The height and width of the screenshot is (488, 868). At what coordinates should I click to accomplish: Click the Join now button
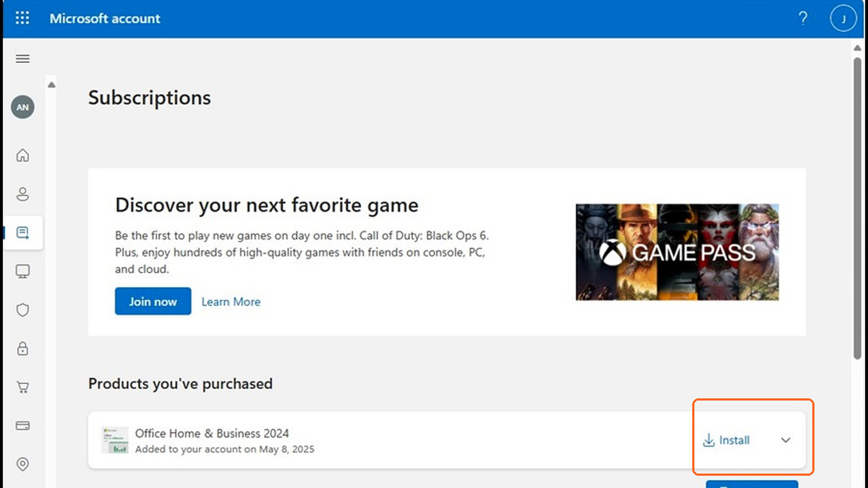(x=153, y=301)
